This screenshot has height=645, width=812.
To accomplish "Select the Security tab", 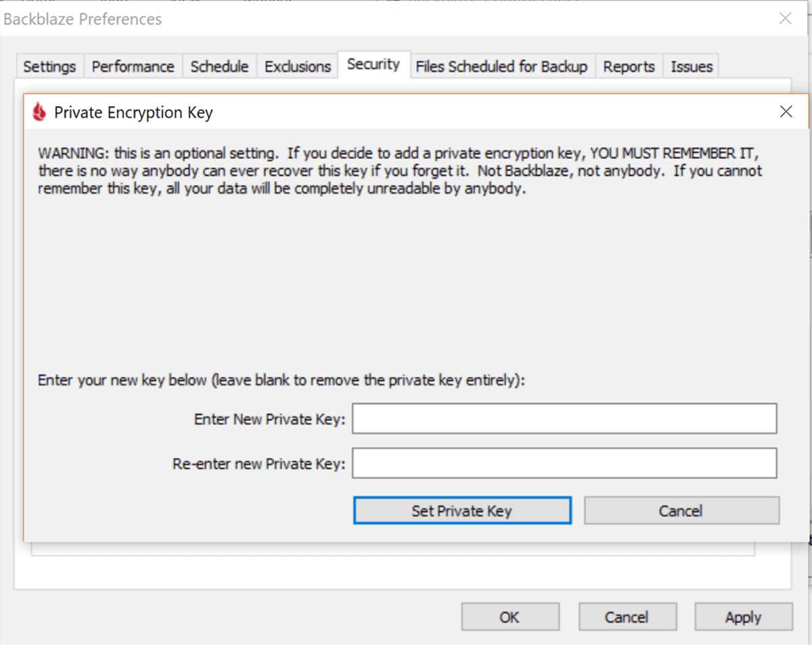I will click(374, 64).
